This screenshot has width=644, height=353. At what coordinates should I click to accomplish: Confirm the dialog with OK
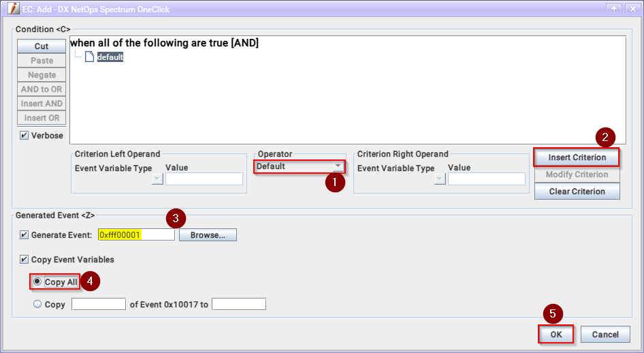(556, 335)
